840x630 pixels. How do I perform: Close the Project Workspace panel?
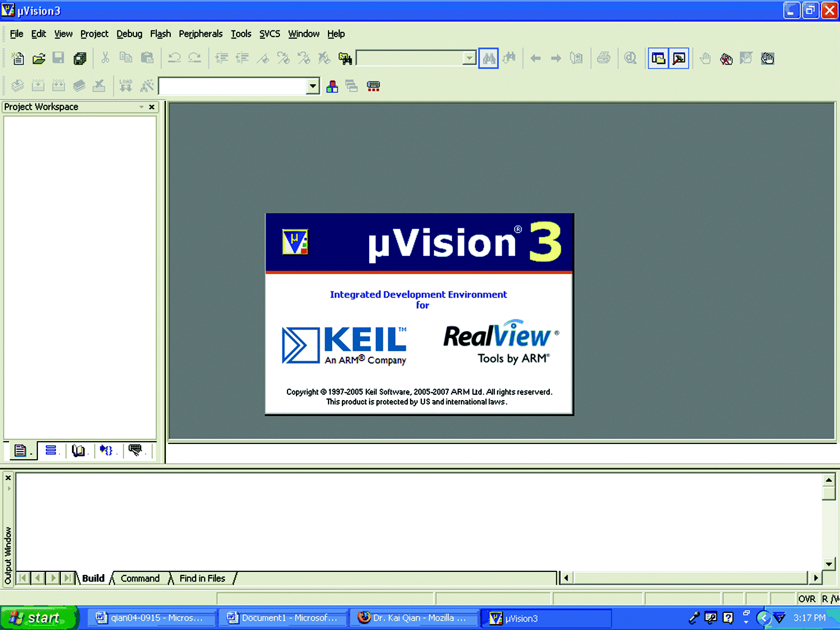pos(152,107)
